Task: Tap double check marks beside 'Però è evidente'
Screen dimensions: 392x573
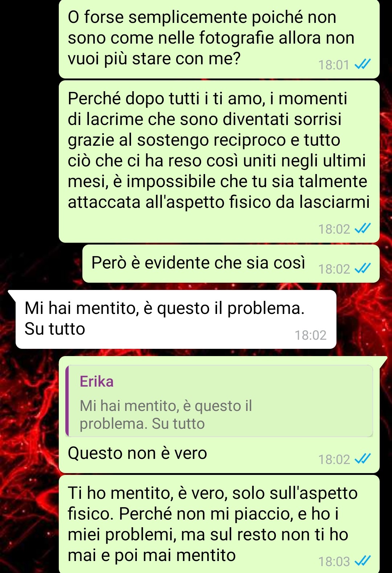Action: tap(362, 269)
